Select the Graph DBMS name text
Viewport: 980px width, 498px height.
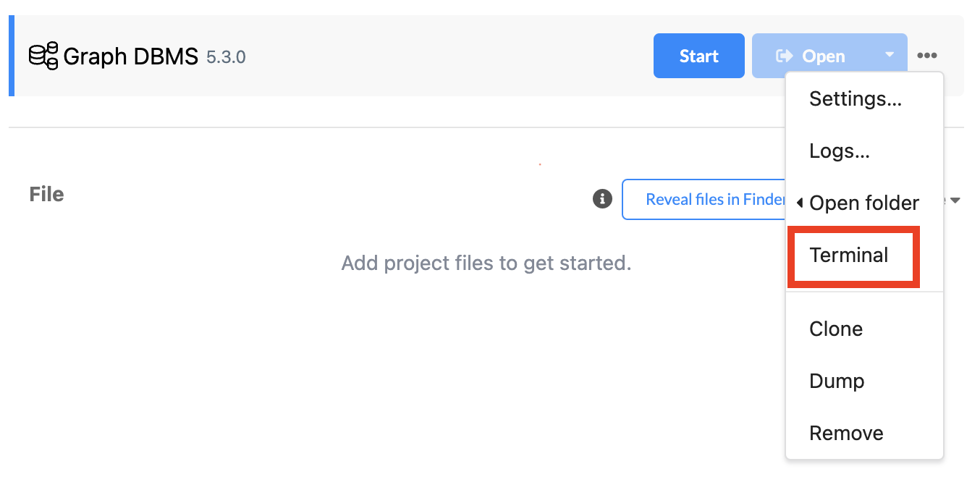click(131, 56)
